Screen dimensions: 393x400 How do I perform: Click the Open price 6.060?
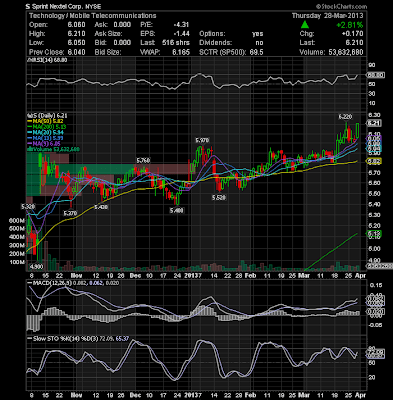(76, 25)
